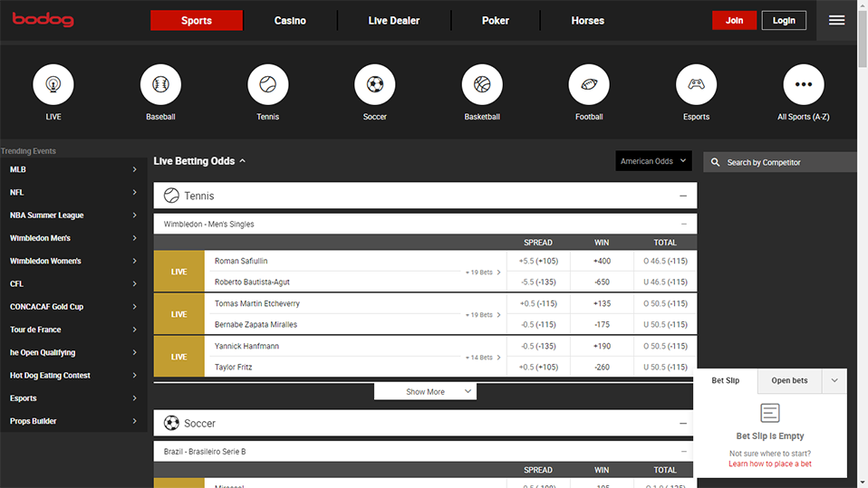Collapse the Tennis section
868x488 pixels.
coord(682,196)
